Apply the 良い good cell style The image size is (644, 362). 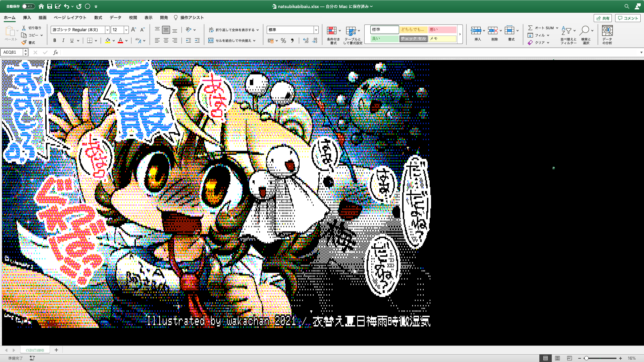[x=384, y=39]
